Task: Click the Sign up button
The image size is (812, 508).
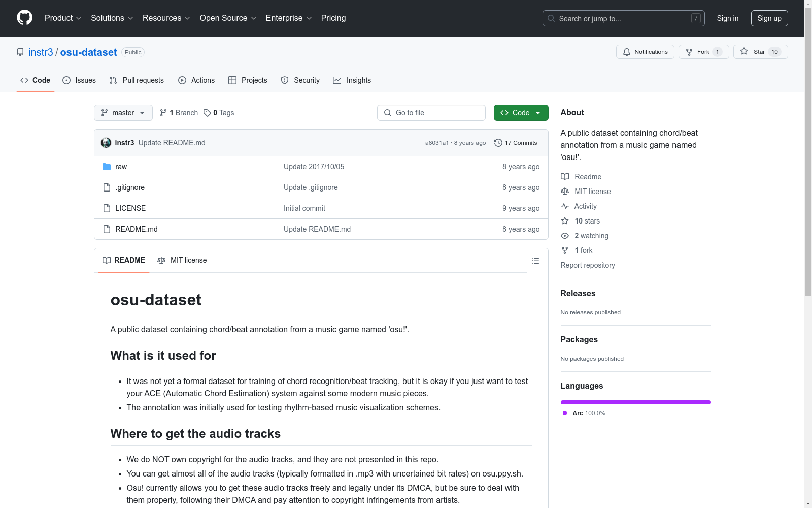Action: click(x=769, y=18)
